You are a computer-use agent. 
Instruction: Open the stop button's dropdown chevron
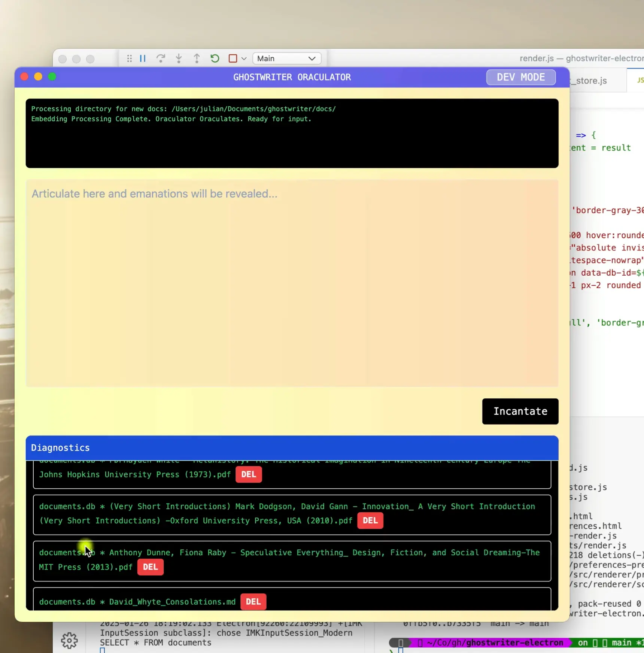tap(244, 58)
